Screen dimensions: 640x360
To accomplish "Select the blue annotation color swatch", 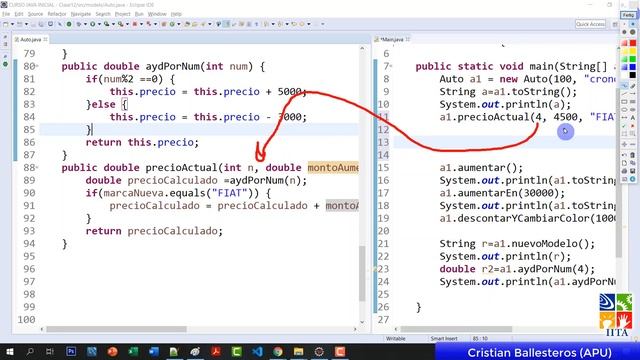I will (633, 67).
